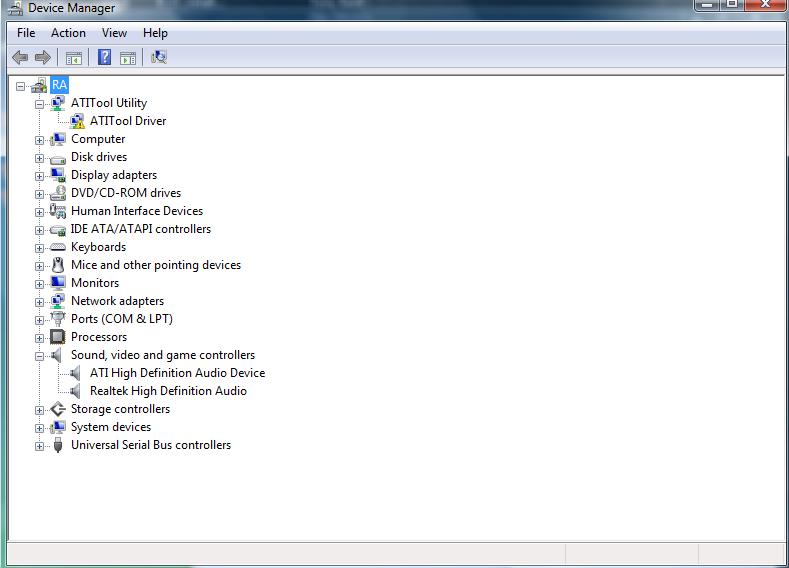Viewport: 789px width, 568px height.
Task: Click the Help question-mark toolbar icon
Action: (104, 58)
